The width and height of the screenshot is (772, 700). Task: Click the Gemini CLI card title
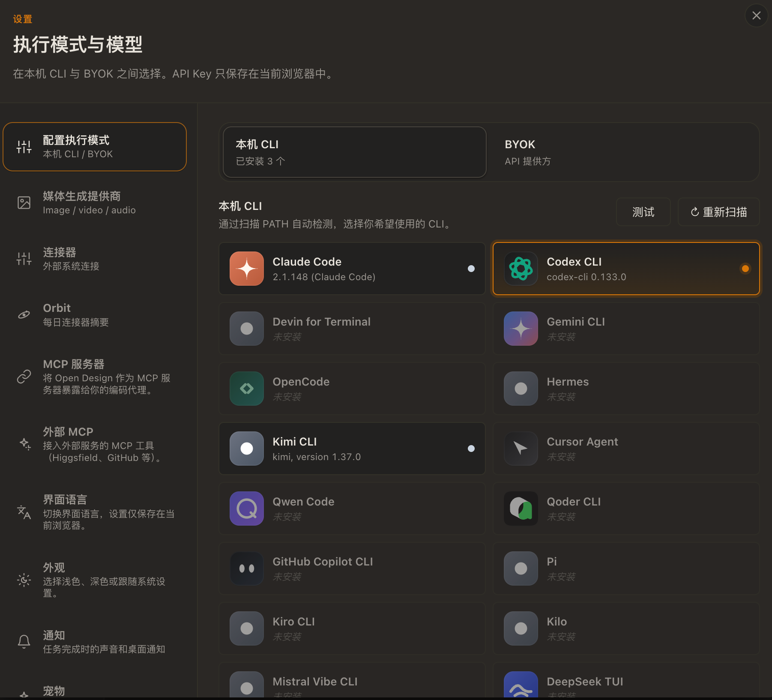(576, 322)
